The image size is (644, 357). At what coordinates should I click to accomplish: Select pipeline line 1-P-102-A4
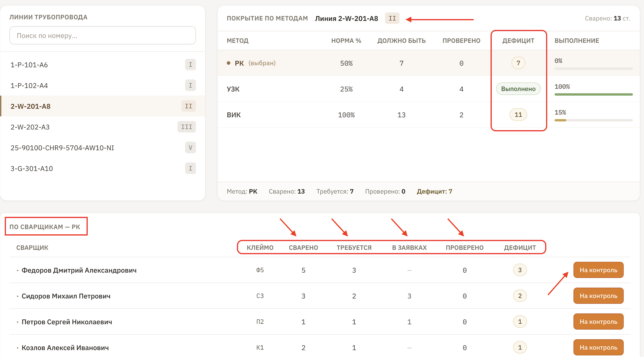point(103,85)
